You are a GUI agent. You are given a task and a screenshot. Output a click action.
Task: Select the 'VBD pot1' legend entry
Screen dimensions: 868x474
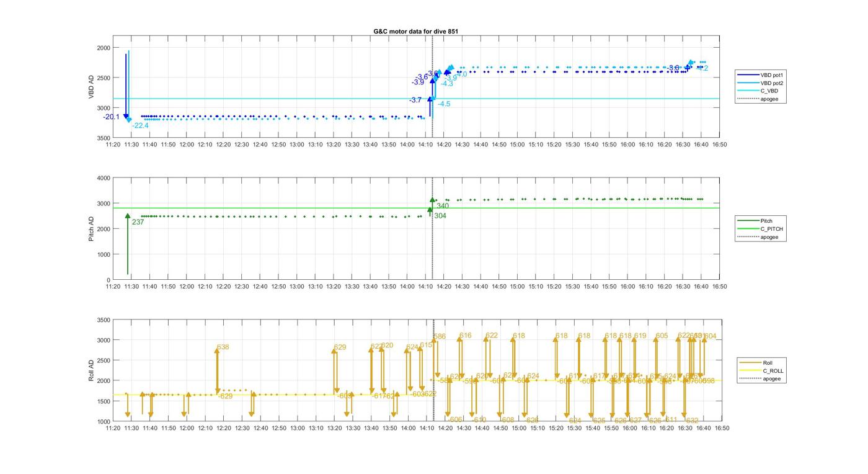(773, 75)
